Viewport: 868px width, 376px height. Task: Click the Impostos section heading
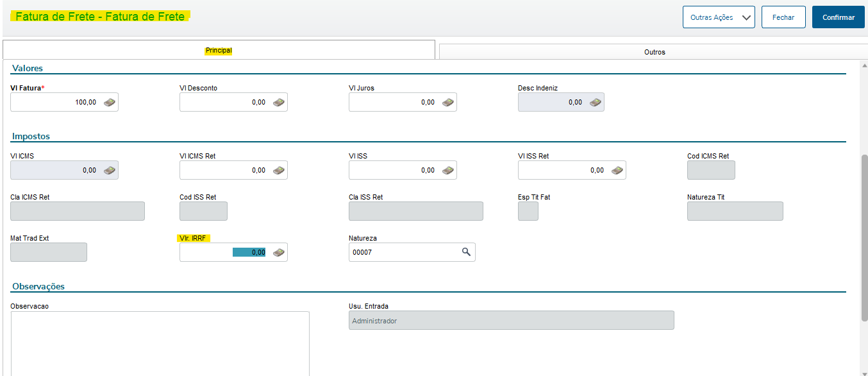31,136
